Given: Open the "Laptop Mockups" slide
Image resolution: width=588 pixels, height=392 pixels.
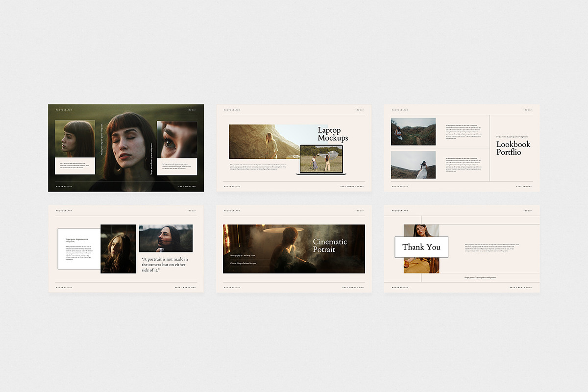Looking at the screenshot, I should tap(294, 148).
